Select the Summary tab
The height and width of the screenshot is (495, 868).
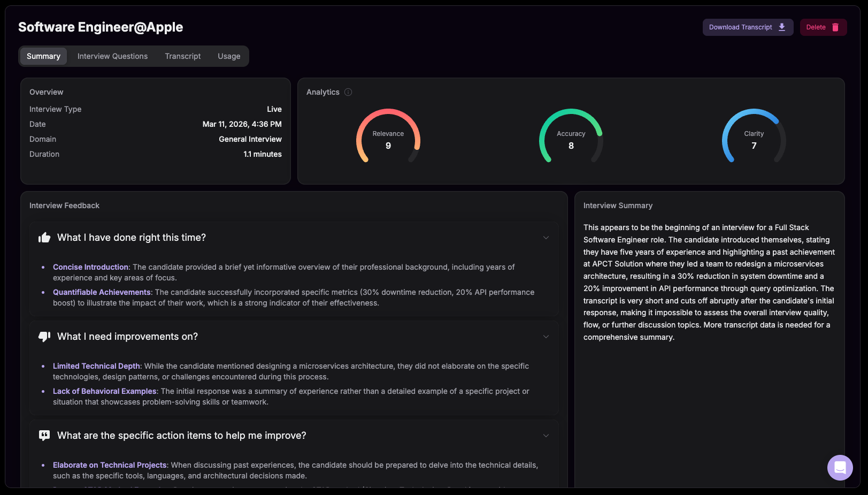point(43,56)
